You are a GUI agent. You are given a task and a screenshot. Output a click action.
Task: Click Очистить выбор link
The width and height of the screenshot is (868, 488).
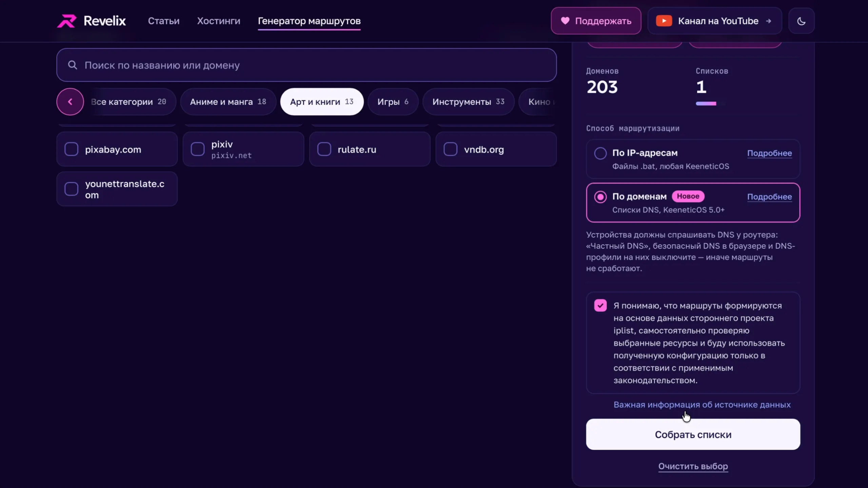[x=693, y=466]
